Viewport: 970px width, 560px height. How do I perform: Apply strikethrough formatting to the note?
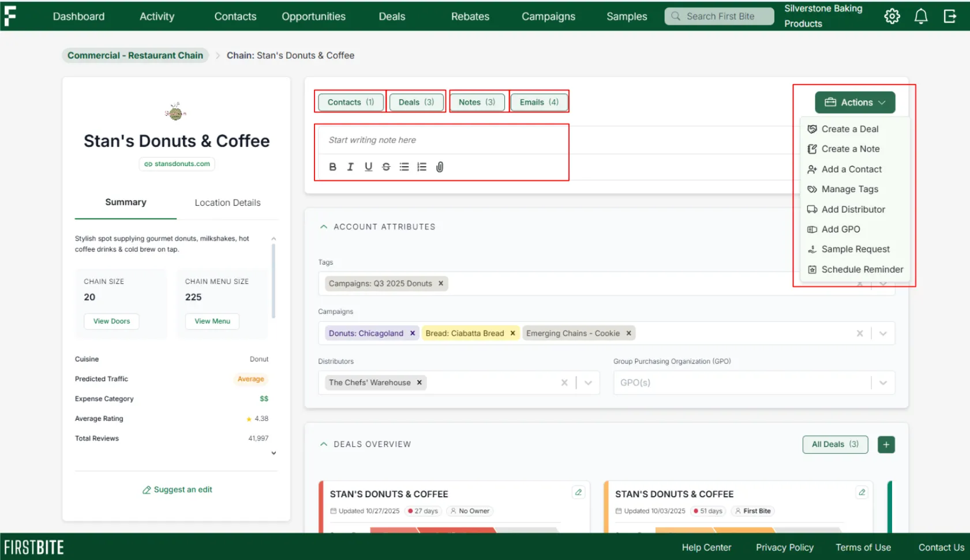click(x=386, y=167)
